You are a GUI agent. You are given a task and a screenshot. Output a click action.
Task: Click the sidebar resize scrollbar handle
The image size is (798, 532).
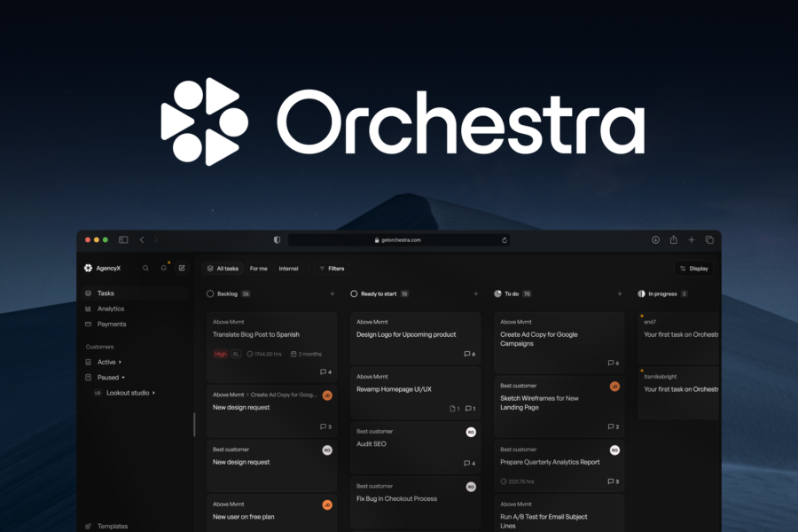point(194,425)
